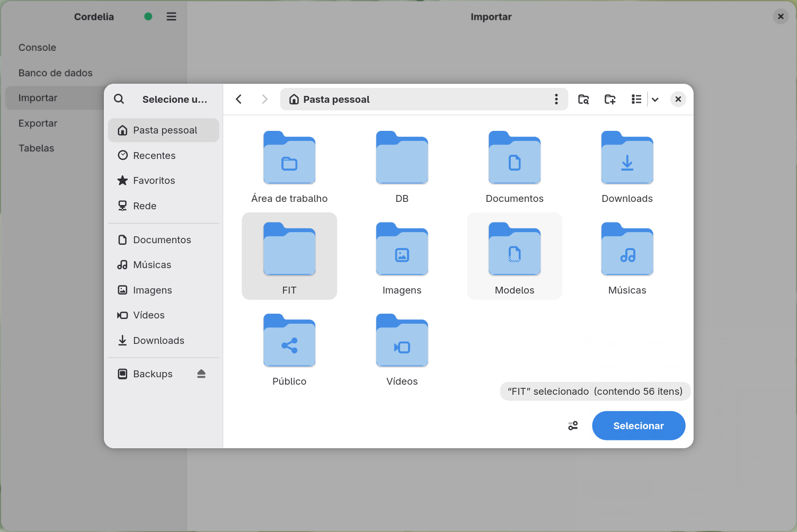This screenshot has height=532, width=797.
Task: Click the search-in-folder icon
Action: click(583, 99)
